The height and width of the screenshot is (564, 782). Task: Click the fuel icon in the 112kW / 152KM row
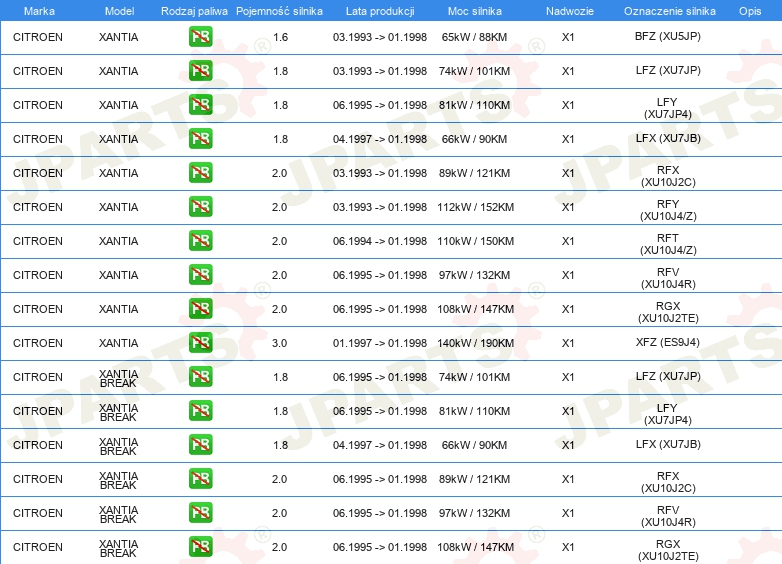(x=200, y=206)
